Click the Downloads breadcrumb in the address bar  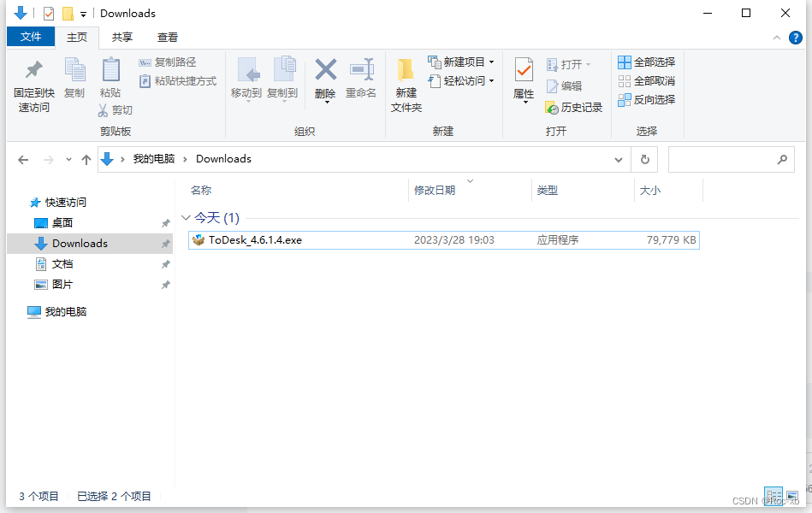pos(223,159)
